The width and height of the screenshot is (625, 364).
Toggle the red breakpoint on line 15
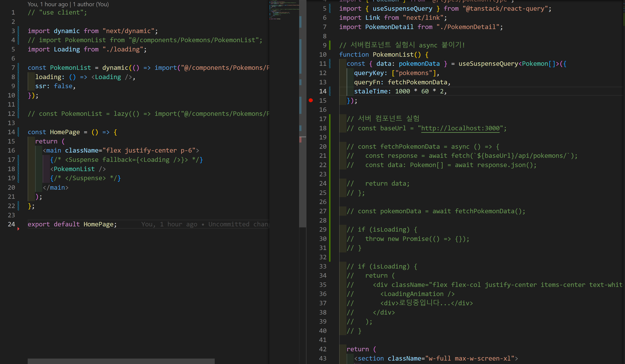tap(311, 100)
